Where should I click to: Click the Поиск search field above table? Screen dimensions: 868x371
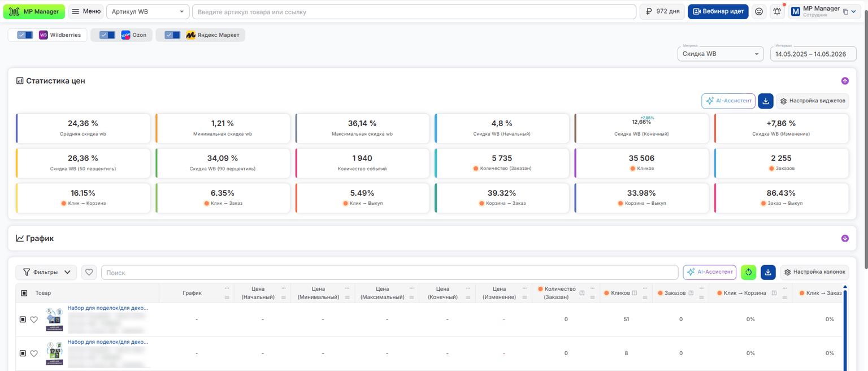[x=389, y=272]
